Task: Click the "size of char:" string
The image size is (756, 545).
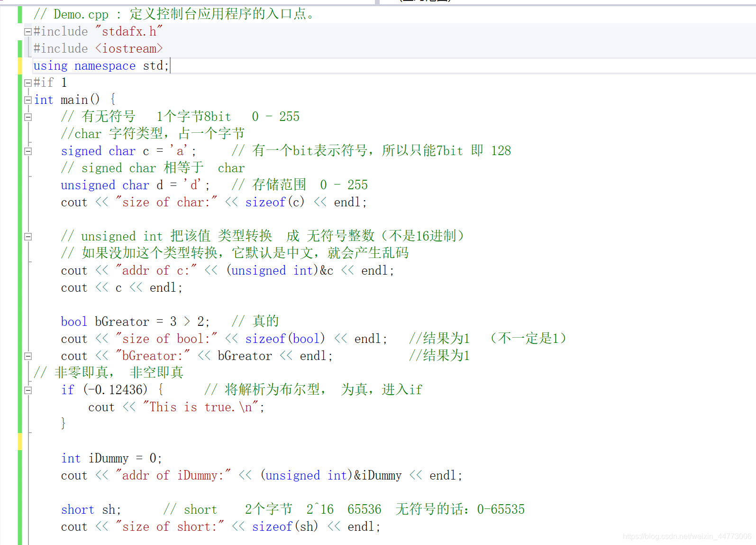Action: [166, 202]
